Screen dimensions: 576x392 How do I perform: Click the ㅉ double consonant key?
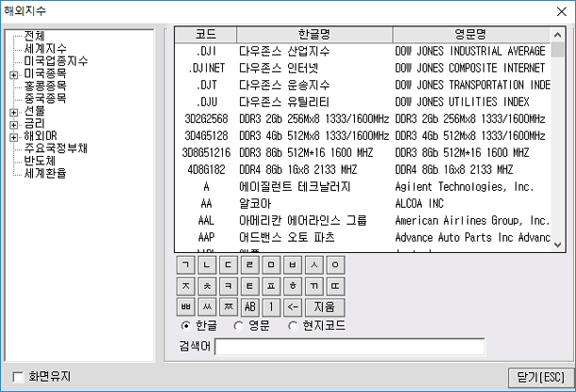229,308
